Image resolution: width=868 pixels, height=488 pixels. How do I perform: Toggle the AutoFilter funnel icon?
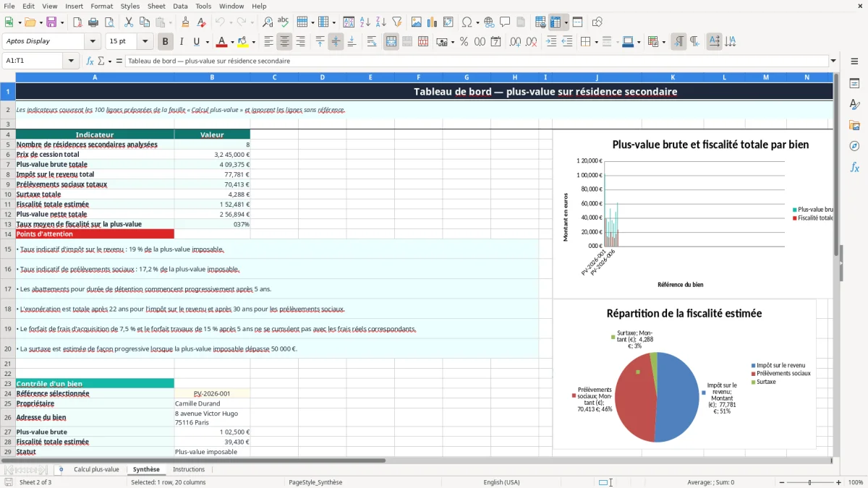tap(396, 22)
